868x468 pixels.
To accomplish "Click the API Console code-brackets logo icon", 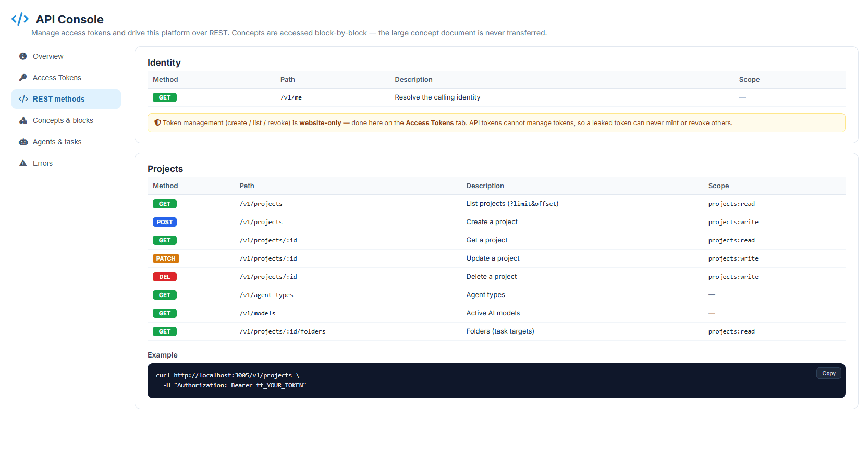I will coord(20,19).
